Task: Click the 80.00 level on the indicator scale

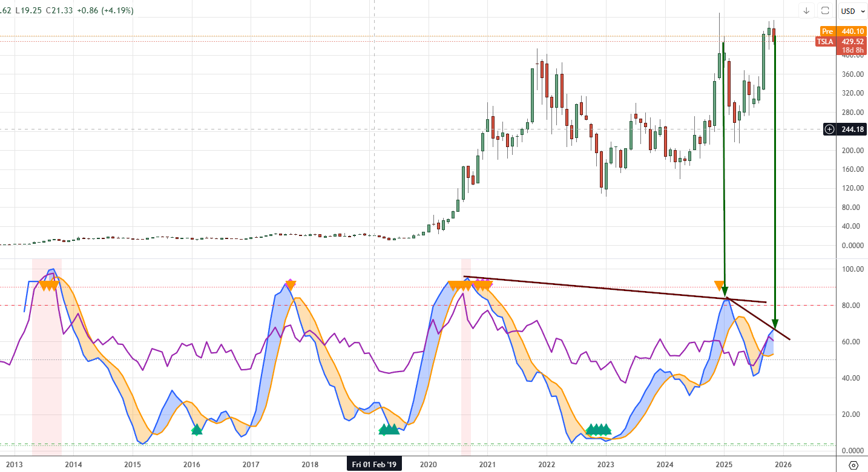Action: 852,306
